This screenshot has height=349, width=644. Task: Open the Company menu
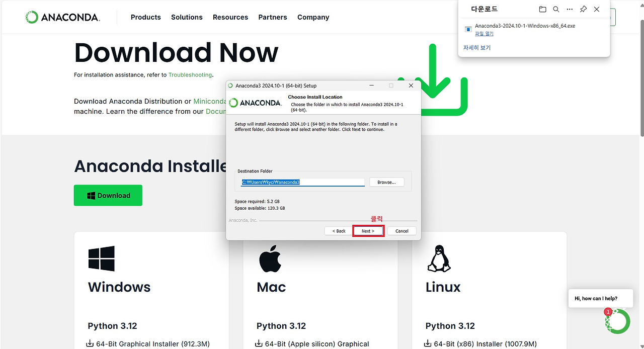[313, 17]
